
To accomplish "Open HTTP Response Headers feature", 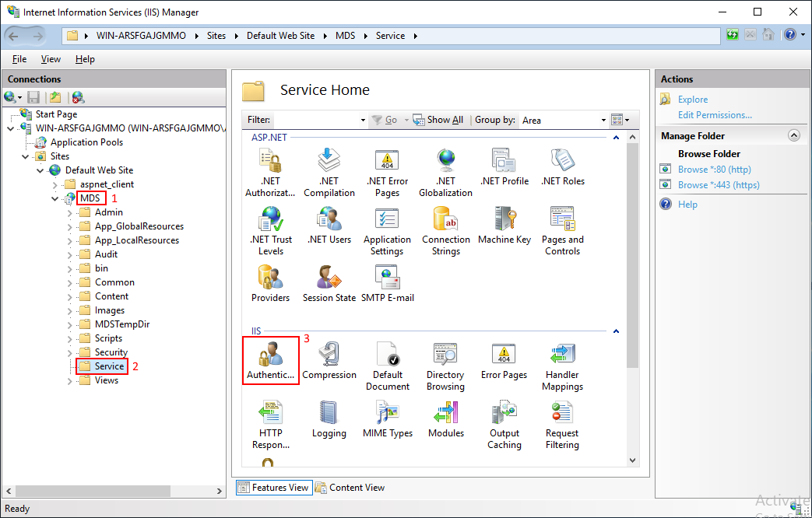I will click(x=270, y=425).
